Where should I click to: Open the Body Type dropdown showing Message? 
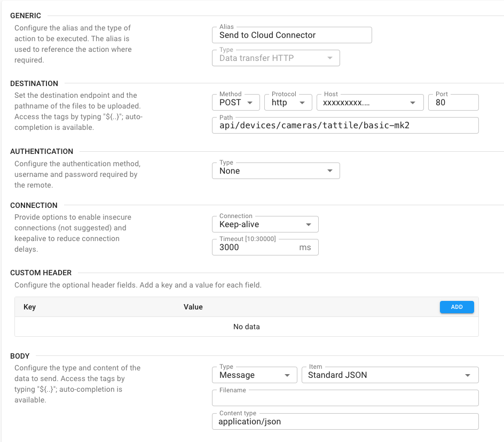pyautogui.click(x=255, y=375)
